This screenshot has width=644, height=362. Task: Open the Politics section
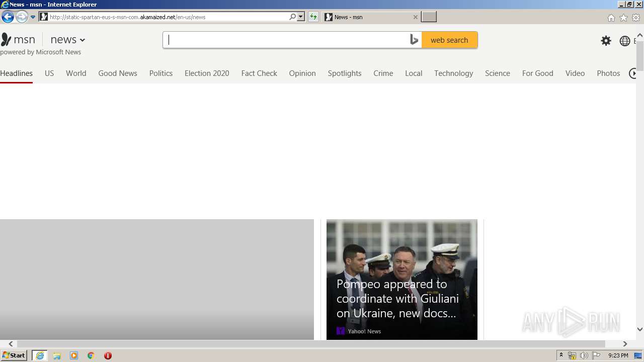(161, 73)
